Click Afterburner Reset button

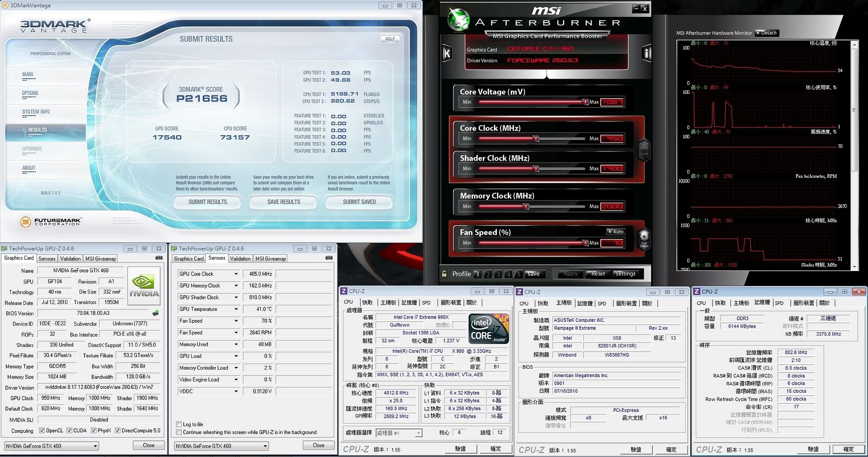point(598,274)
